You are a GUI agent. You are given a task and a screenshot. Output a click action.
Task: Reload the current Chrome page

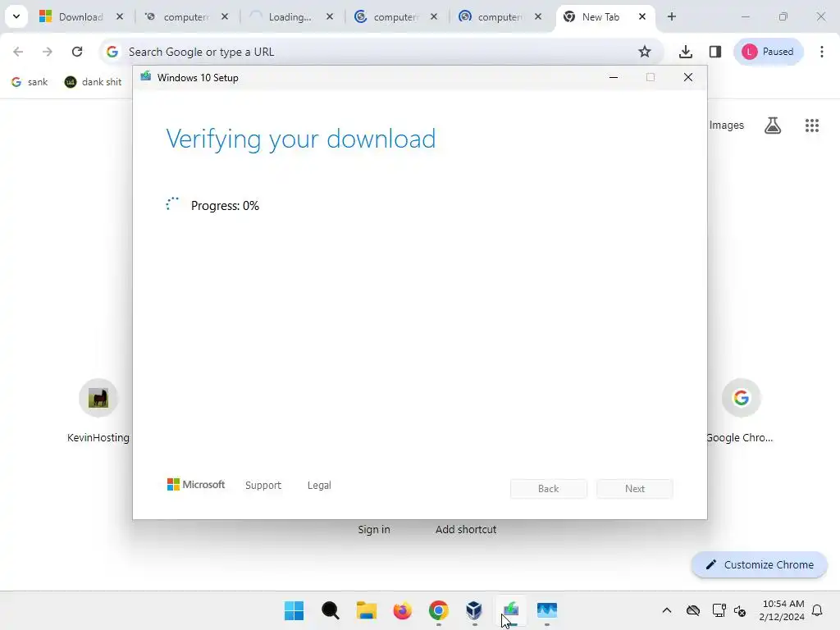77,52
